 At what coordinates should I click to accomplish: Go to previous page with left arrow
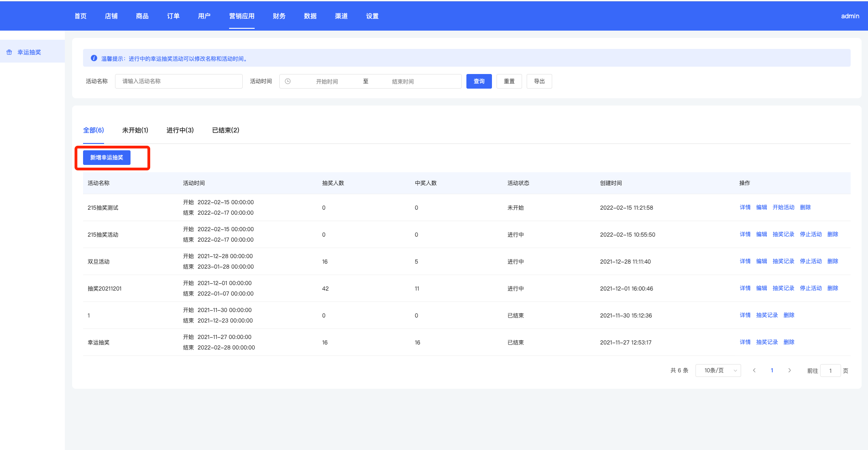[754, 371]
